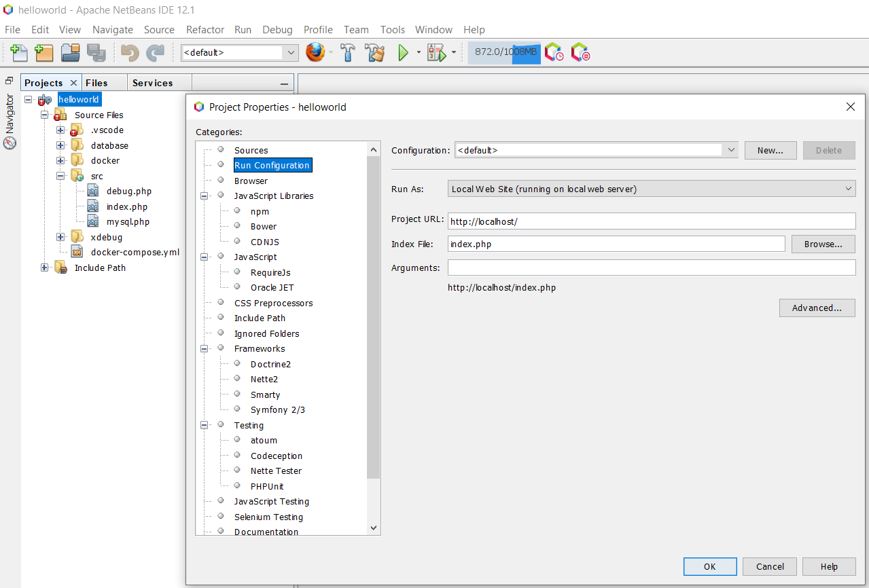Open the Run Project dropdown arrow
Image resolution: width=869 pixels, height=588 pixels.
pos(419,52)
